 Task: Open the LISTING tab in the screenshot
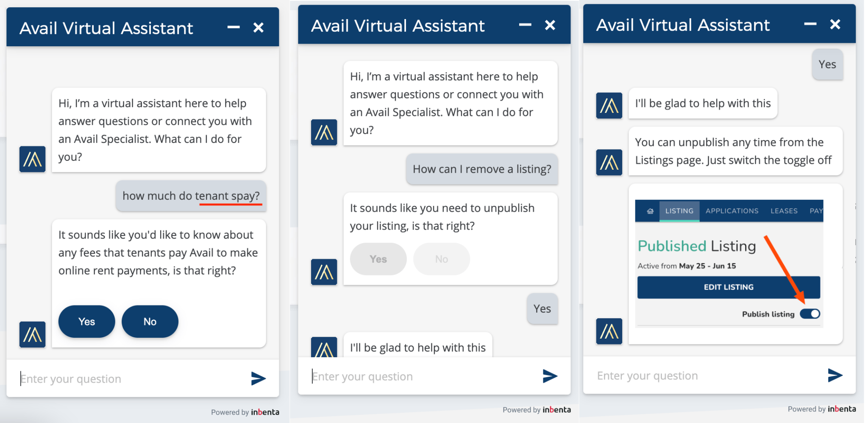pos(679,211)
